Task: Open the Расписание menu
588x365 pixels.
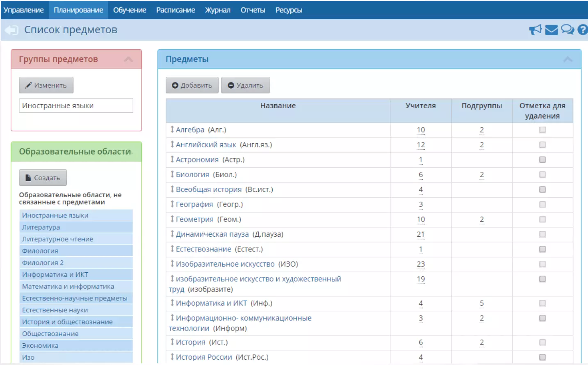Action: [175, 10]
